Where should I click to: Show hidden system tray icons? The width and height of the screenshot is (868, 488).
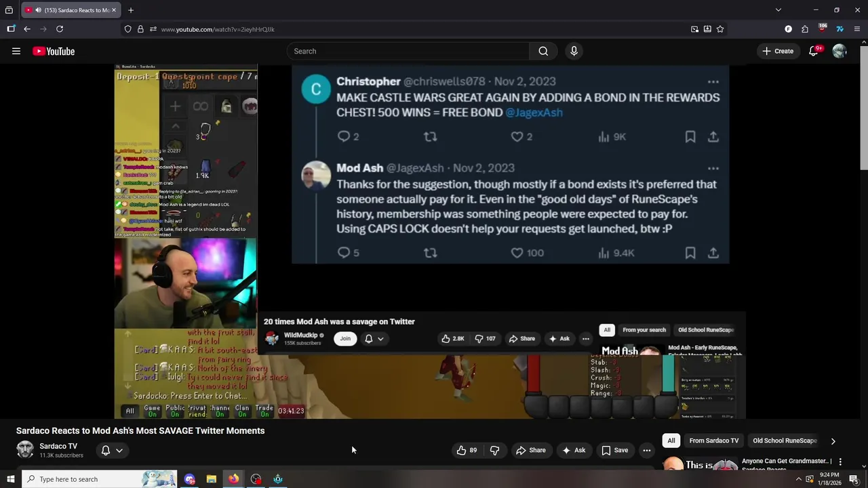(798, 479)
